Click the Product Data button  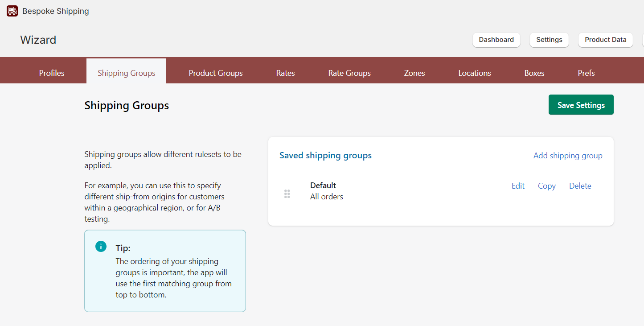(606, 40)
